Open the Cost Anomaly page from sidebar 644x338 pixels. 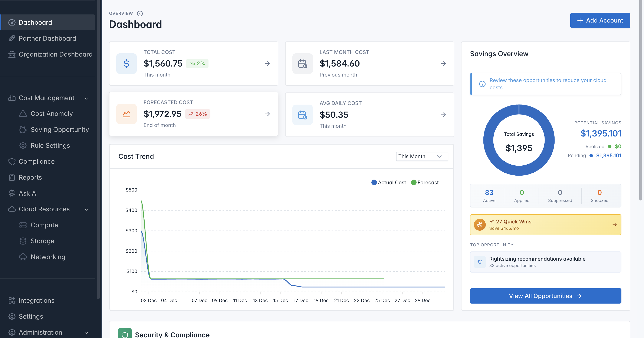coord(52,114)
